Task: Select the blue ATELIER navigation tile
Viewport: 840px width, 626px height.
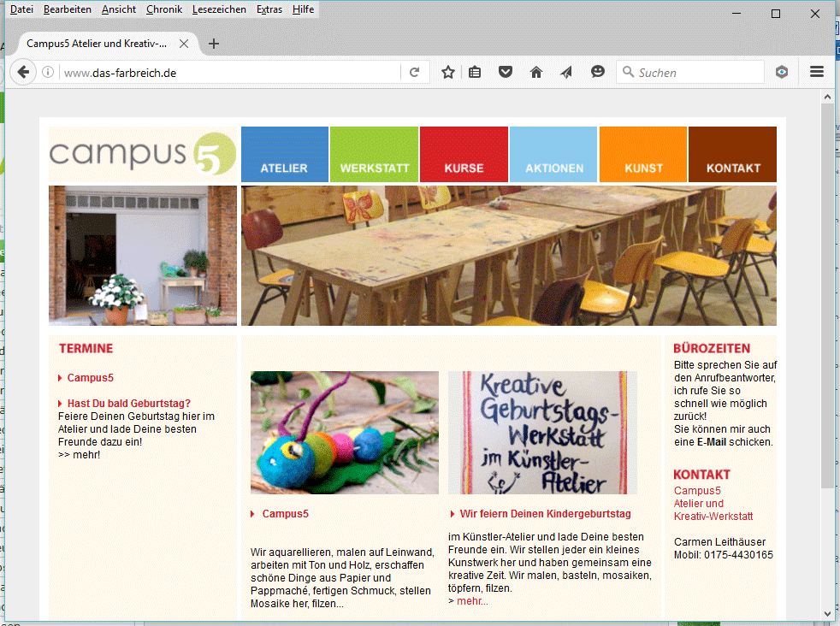Action: click(x=284, y=155)
